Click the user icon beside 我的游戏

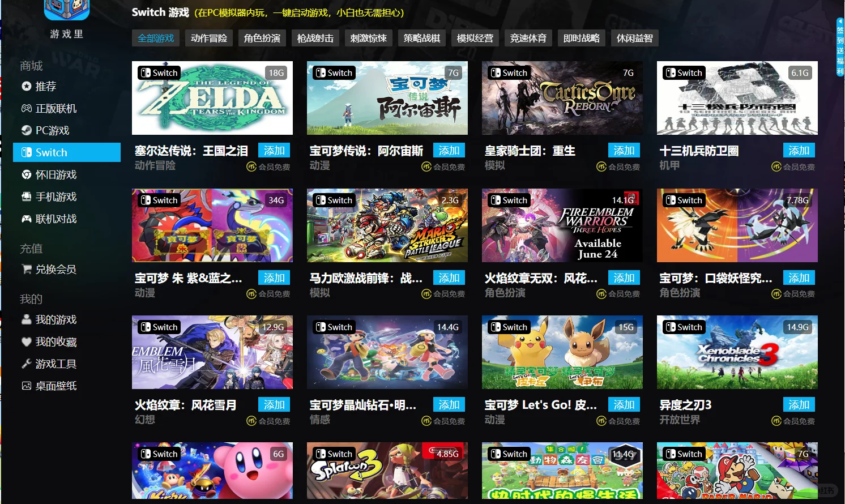26,319
